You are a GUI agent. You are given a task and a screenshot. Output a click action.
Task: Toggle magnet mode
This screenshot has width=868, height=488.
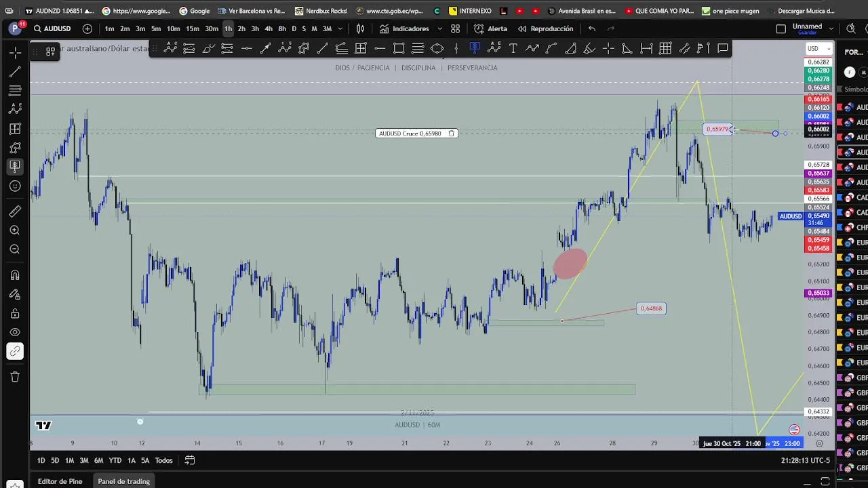[x=15, y=275]
